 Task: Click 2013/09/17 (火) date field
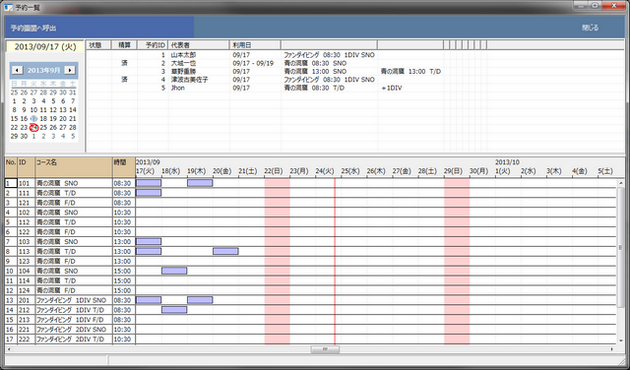(x=45, y=47)
